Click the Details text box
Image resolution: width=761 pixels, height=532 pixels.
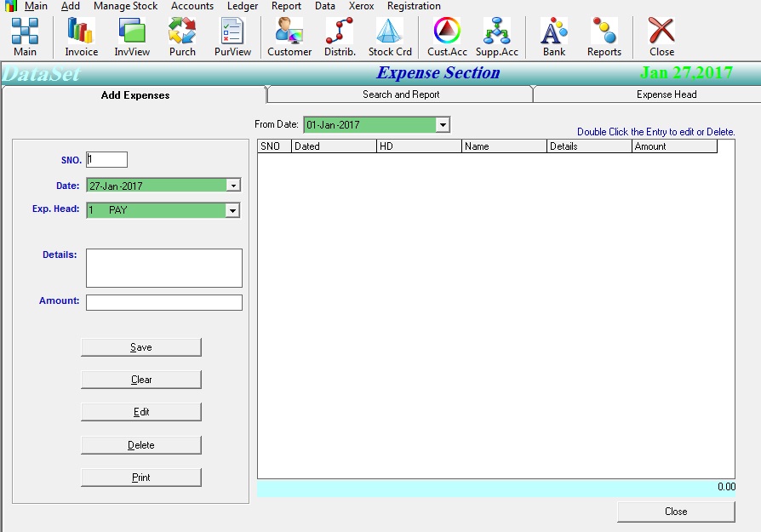tap(164, 268)
